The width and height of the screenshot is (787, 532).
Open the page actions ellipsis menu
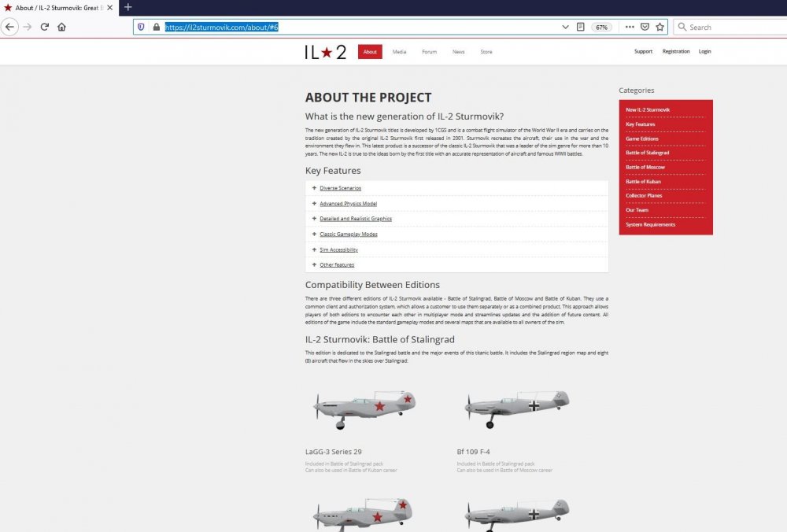click(630, 26)
